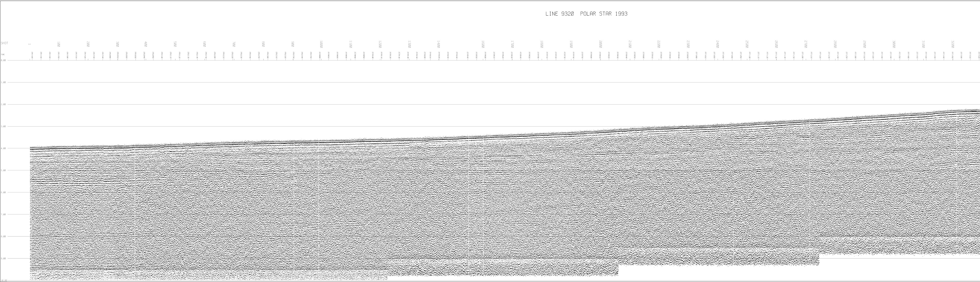This screenshot has height=282, width=980.
Task: Select shot label 2400
Action: (718, 44)
